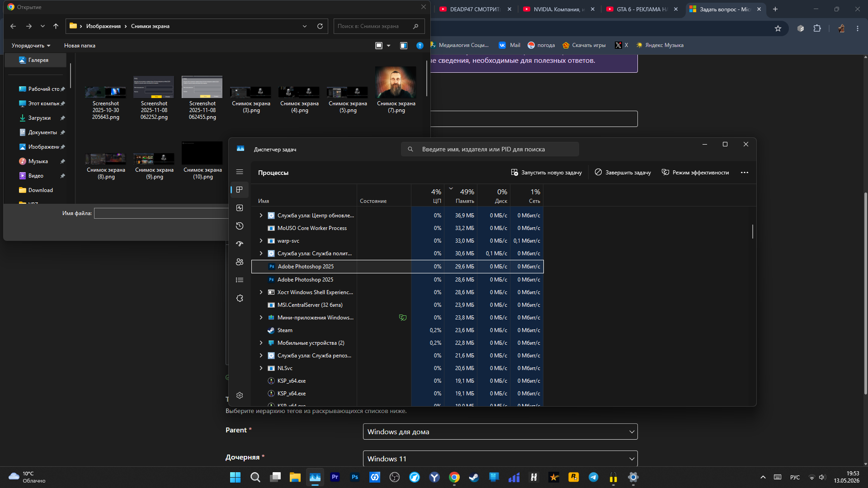Toggle preview pane in file dialog

(x=404, y=46)
